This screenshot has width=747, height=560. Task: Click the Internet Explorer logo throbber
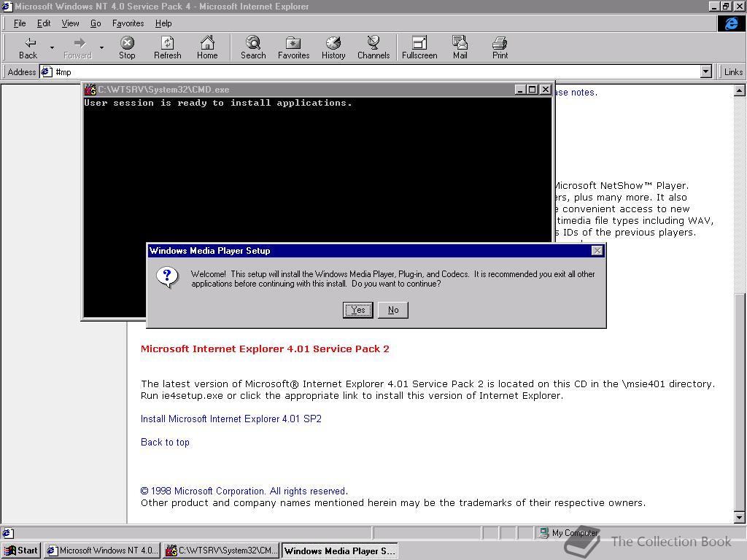coord(731,23)
